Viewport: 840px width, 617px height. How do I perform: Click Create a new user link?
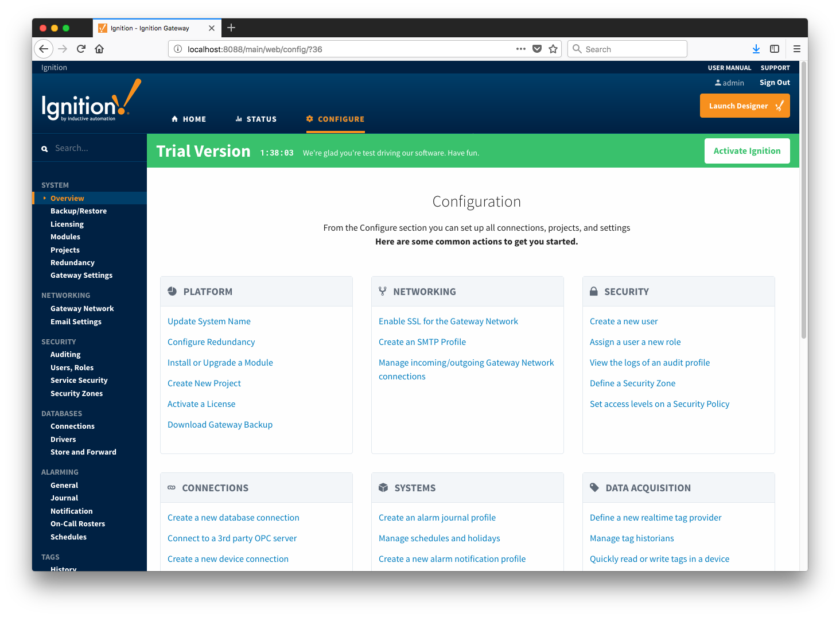tap(624, 321)
